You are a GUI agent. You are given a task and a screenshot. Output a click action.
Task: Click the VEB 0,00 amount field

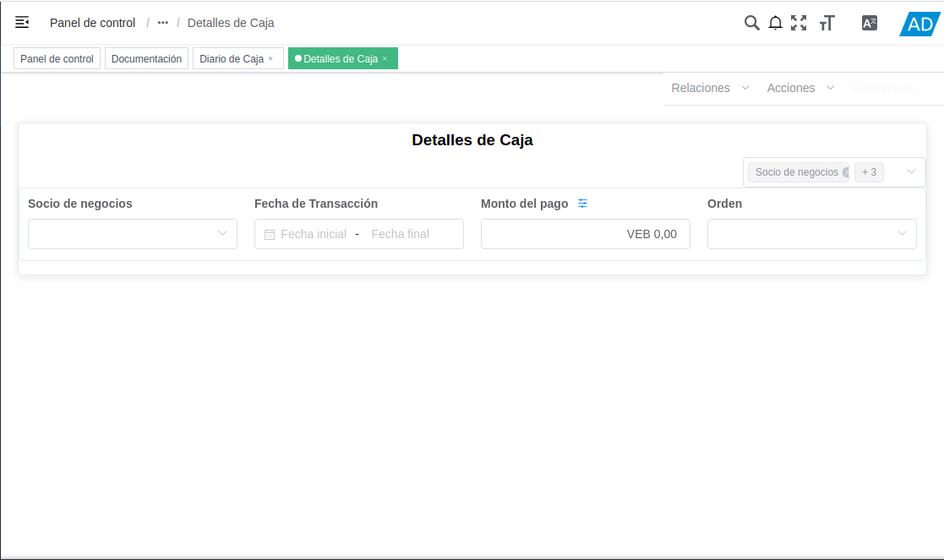tap(586, 234)
